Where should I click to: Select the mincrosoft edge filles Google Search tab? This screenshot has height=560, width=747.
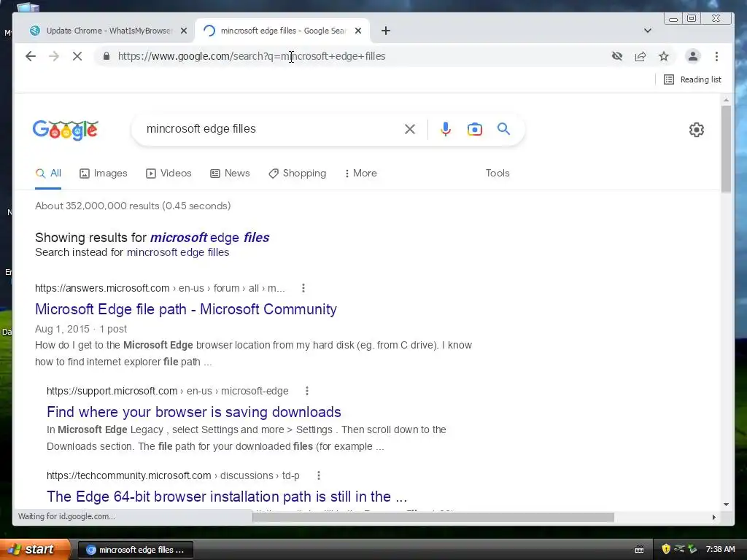(282, 31)
